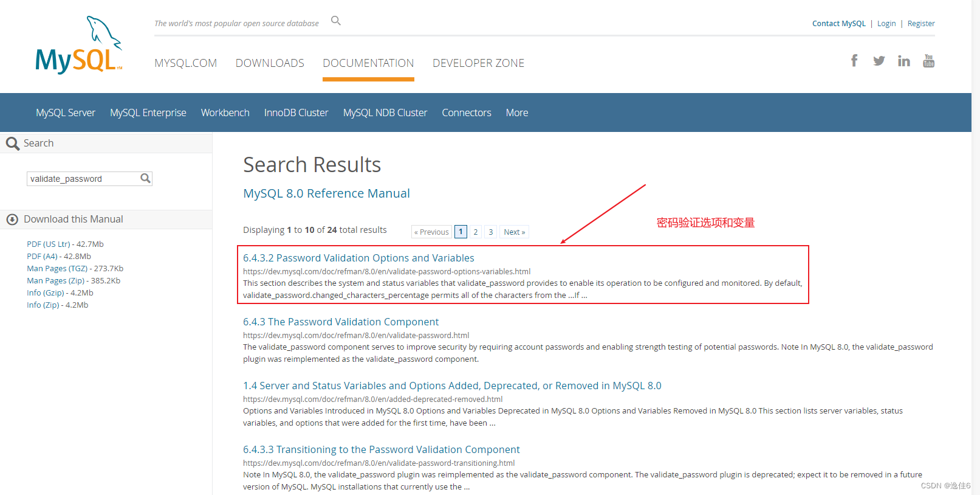This screenshot has height=495, width=980.
Task: Open DEVELOPER ZONE navigation tab
Action: (478, 63)
